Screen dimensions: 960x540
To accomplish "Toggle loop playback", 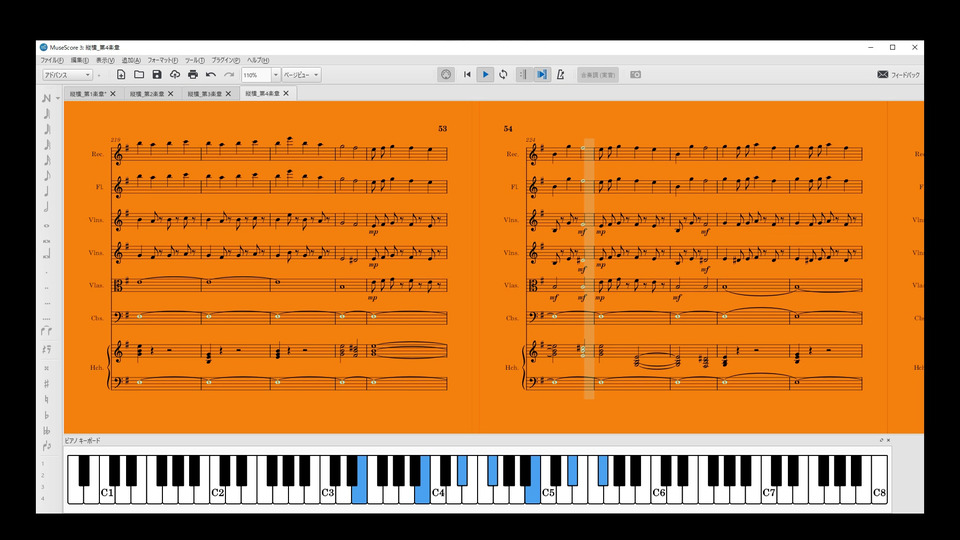I will click(x=503, y=75).
